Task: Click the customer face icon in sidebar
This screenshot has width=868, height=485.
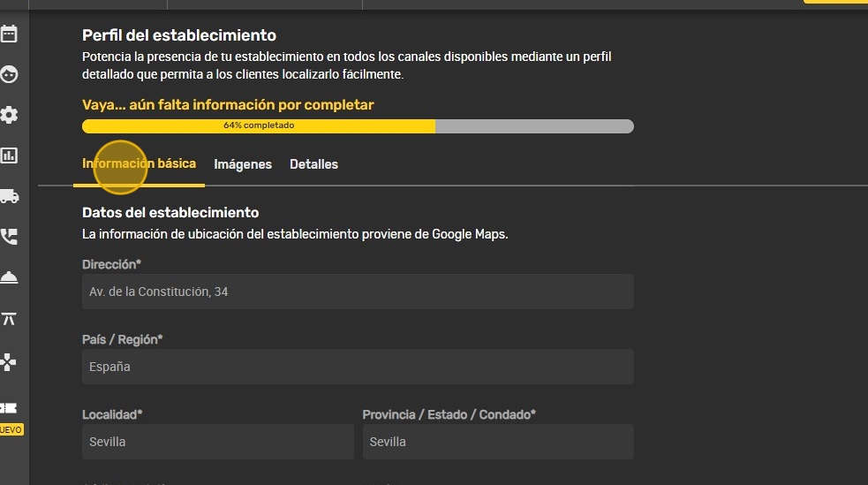Action: click(x=9, y=75)
